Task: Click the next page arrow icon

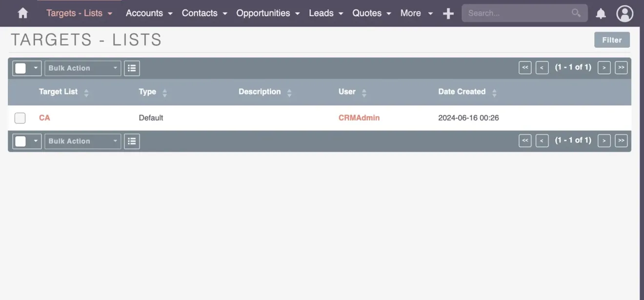Action: point(604,67)
